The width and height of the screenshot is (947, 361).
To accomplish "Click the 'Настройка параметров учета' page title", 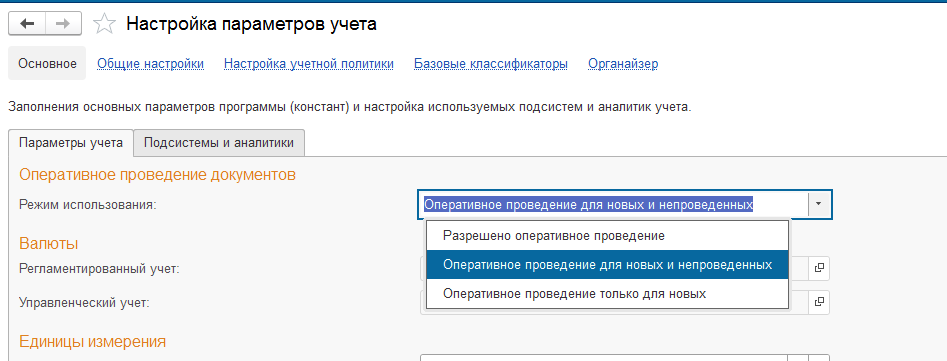I will [251, 24].
